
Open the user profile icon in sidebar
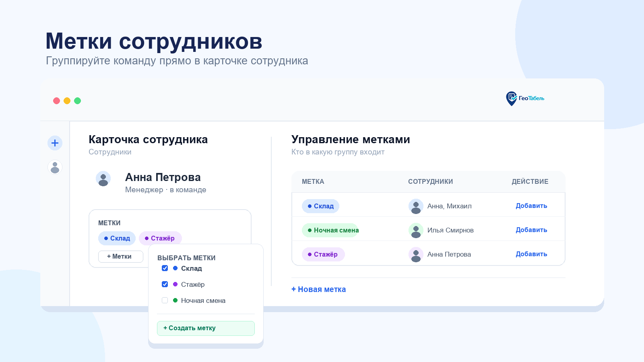click(x=55, y=167)
